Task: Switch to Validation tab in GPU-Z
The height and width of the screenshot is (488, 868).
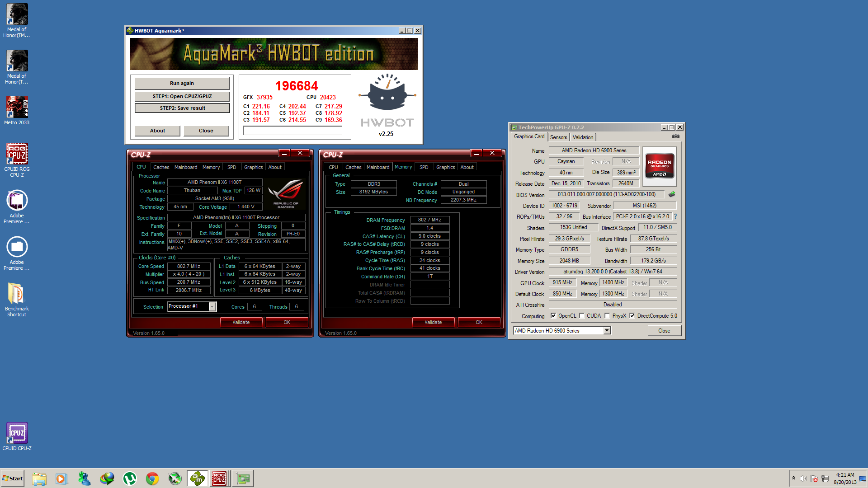Action: [x=583, y=137]
